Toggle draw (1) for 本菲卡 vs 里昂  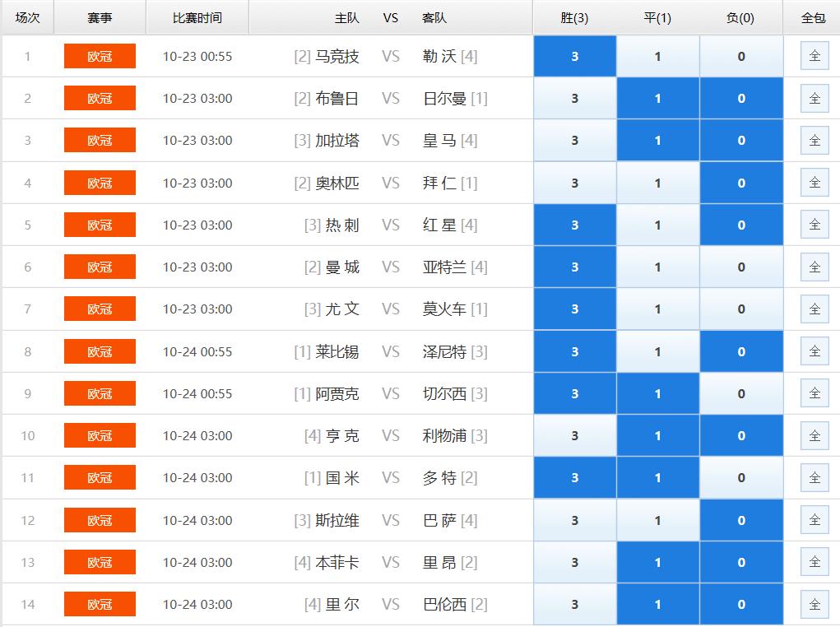tap(658, 563)
